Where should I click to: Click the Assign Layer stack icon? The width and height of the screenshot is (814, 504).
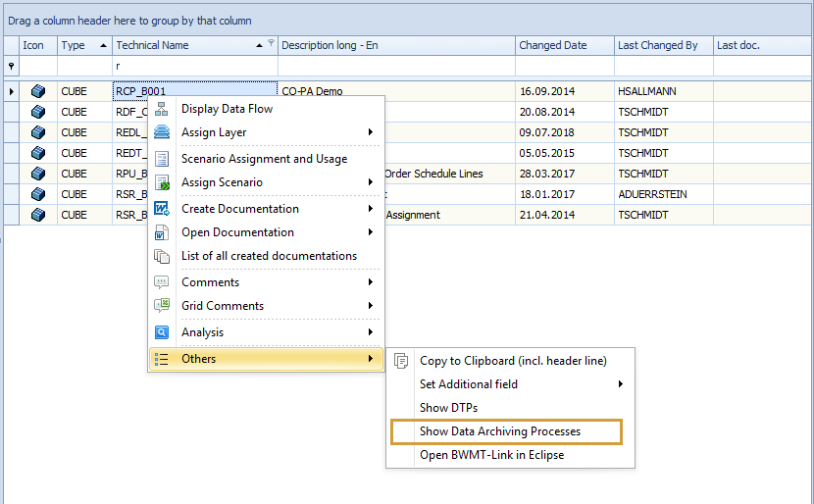[163, 132]
